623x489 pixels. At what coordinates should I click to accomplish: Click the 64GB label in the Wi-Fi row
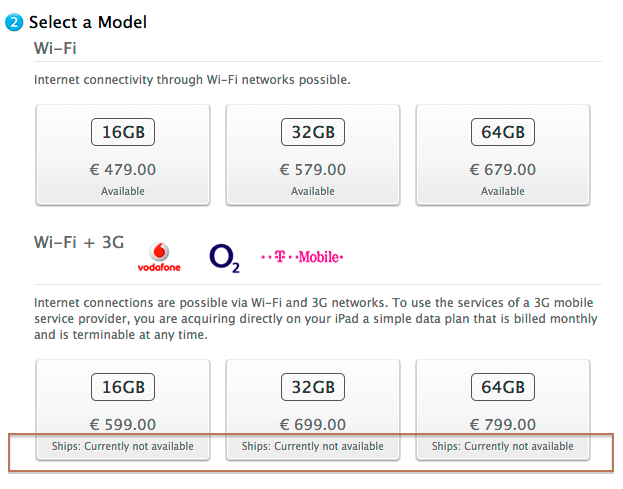pos(503,132)
